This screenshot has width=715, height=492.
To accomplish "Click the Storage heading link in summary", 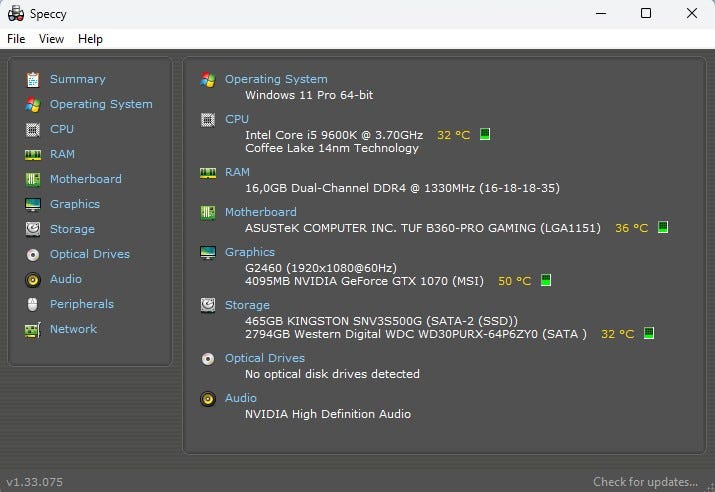I will pos(247,305).
